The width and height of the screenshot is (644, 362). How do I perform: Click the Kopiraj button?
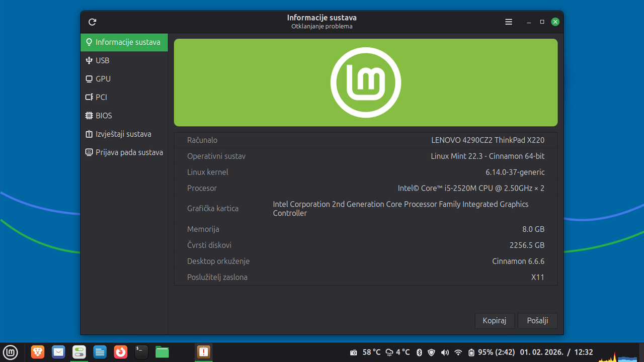tap(494, 321)
